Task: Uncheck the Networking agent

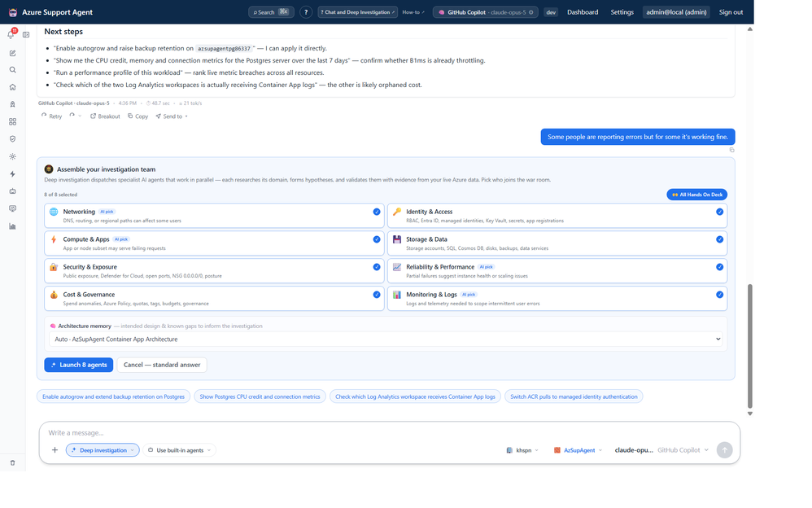Action: point(377,212)
